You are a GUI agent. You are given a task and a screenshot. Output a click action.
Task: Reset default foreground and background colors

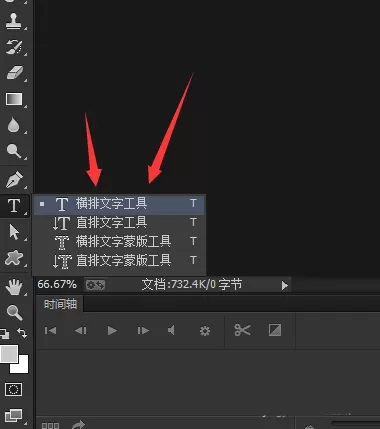[x=5, y=333]
